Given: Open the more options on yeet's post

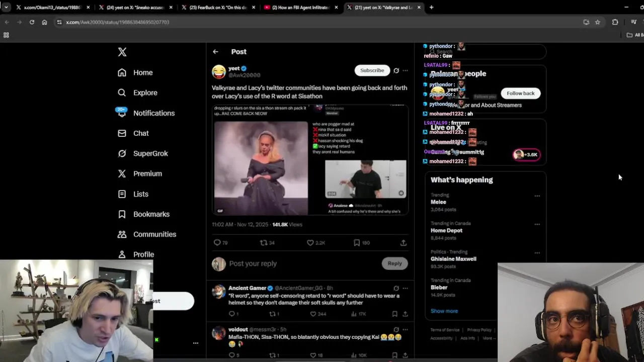Looking at the screenshot, I should (405, 70).
